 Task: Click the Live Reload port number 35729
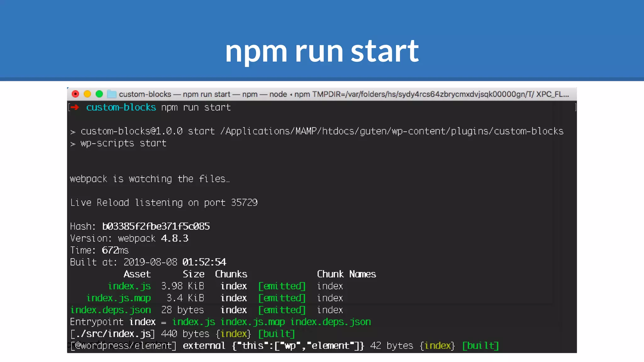tap(244, 203)
